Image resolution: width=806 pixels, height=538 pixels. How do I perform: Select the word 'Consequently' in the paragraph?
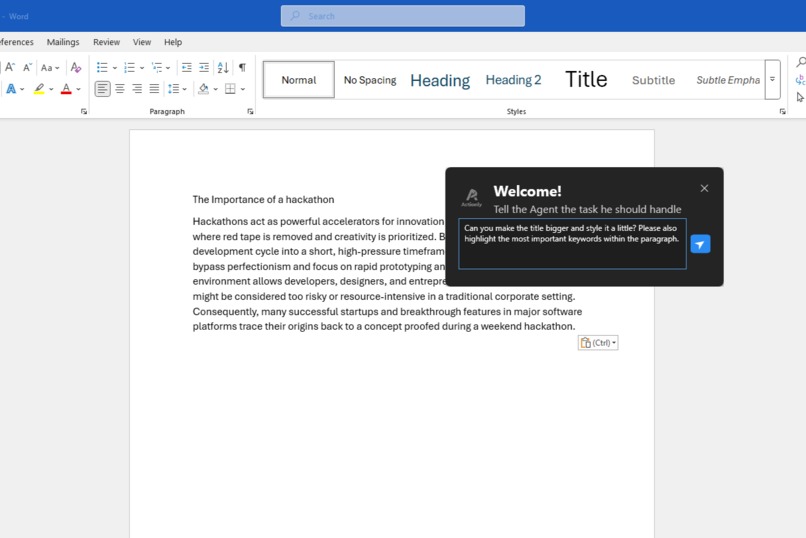[225, 312]
